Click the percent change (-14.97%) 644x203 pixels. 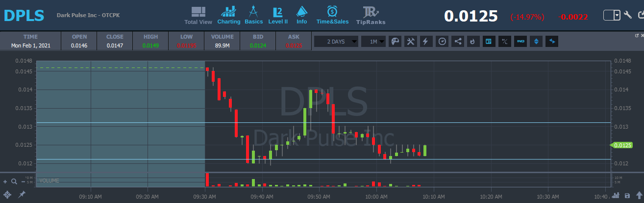(527, 17)
